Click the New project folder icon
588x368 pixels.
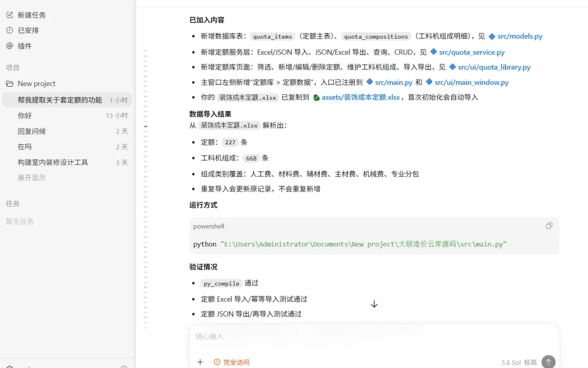[x=10, y=83]
